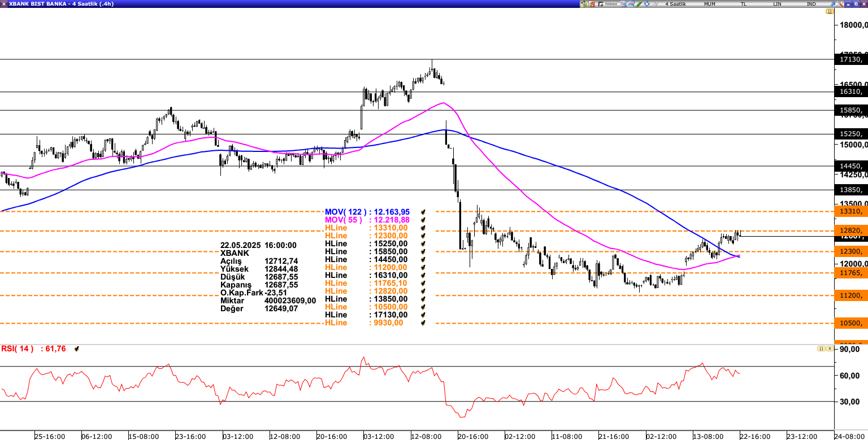Toggle HLine 15850,00 checkmark
Viewport: 868px width, 440px height.
423,251
